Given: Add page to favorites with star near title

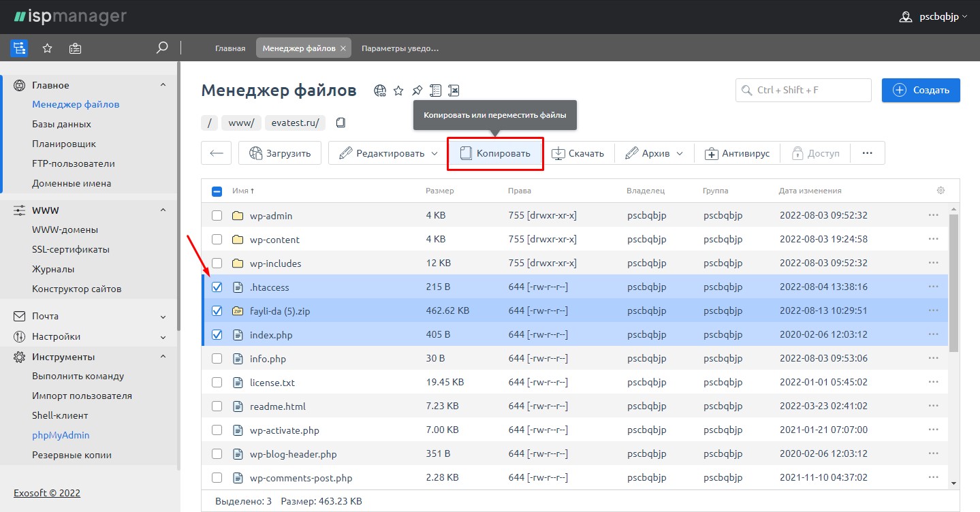Looking at the screenshot, I should click(399, 91).
